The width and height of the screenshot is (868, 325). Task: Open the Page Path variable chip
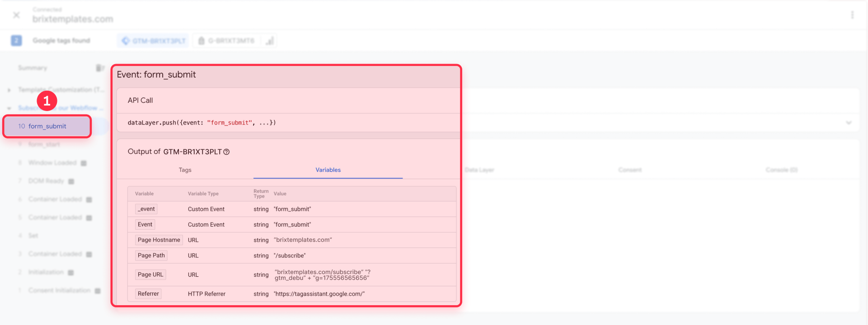[151, 255]
